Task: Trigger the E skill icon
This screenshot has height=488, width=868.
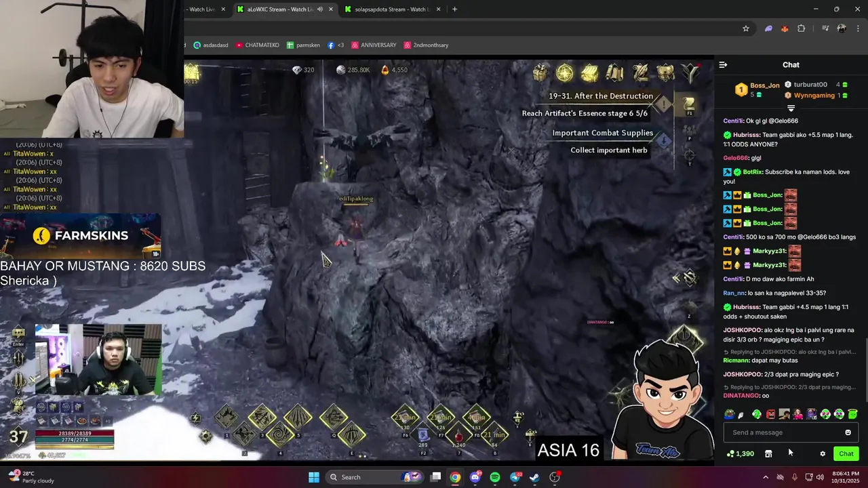Action: [352, 434]
